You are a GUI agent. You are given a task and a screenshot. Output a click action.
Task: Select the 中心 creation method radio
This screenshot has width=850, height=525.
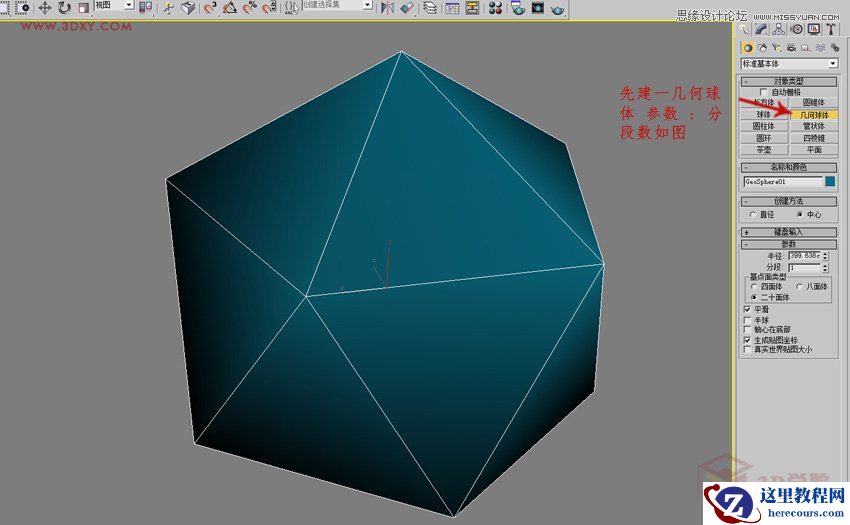coord(800,215)
